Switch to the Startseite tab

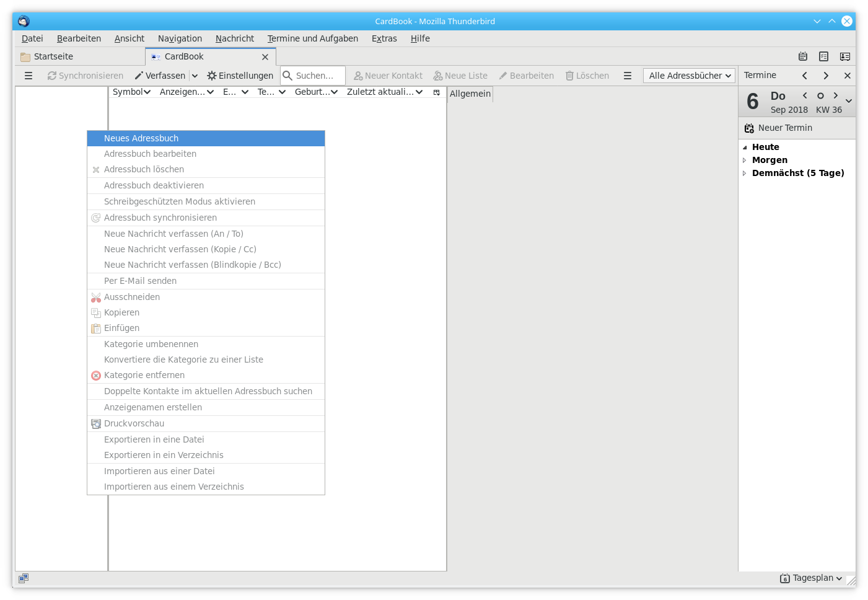coord(53,56)
